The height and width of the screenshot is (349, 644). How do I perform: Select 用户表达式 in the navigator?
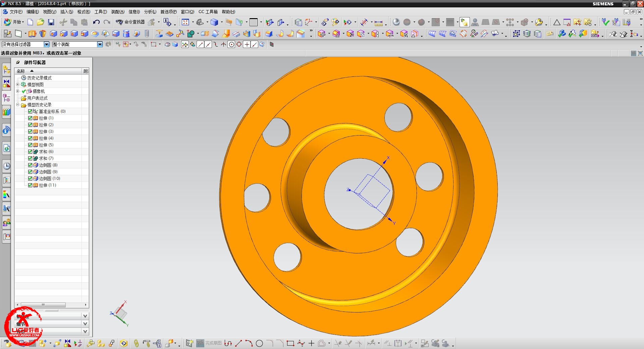tap(37, 98)
